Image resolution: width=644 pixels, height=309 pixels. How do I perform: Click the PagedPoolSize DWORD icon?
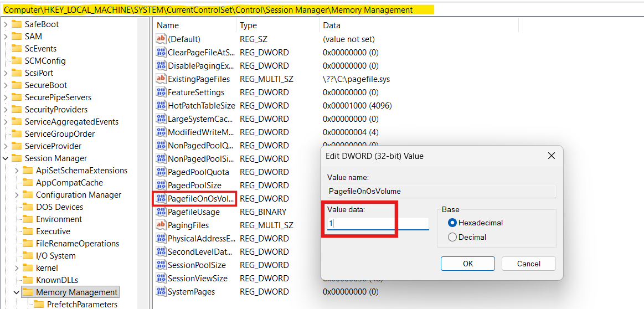click(x=161, y=186)
